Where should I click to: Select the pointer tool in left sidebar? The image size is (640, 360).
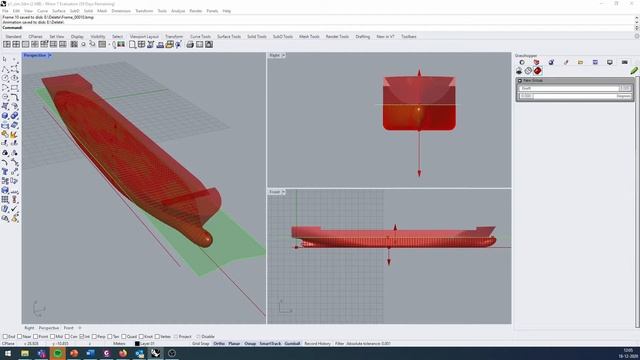coord(5,60)
